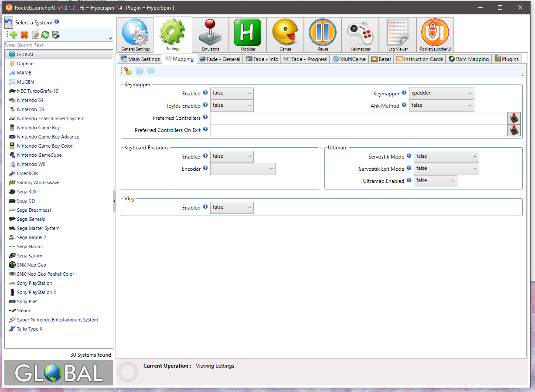
Task: Open the Keymapper section from the top bar
Action: [361, 35]
